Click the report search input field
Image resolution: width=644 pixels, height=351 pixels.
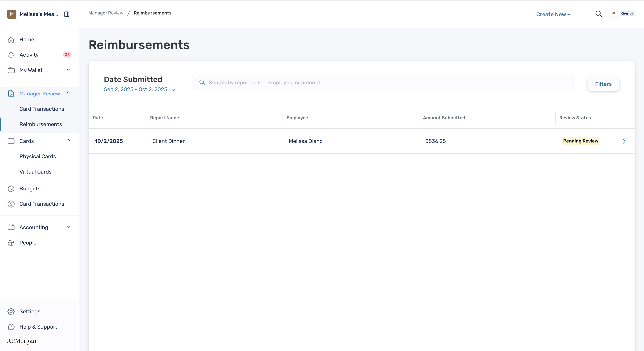click(383, 82)
